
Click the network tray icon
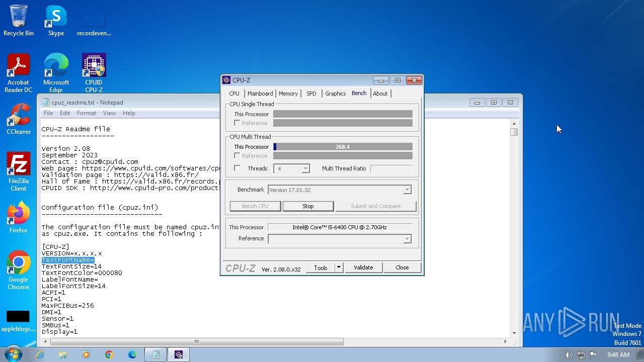581,355
